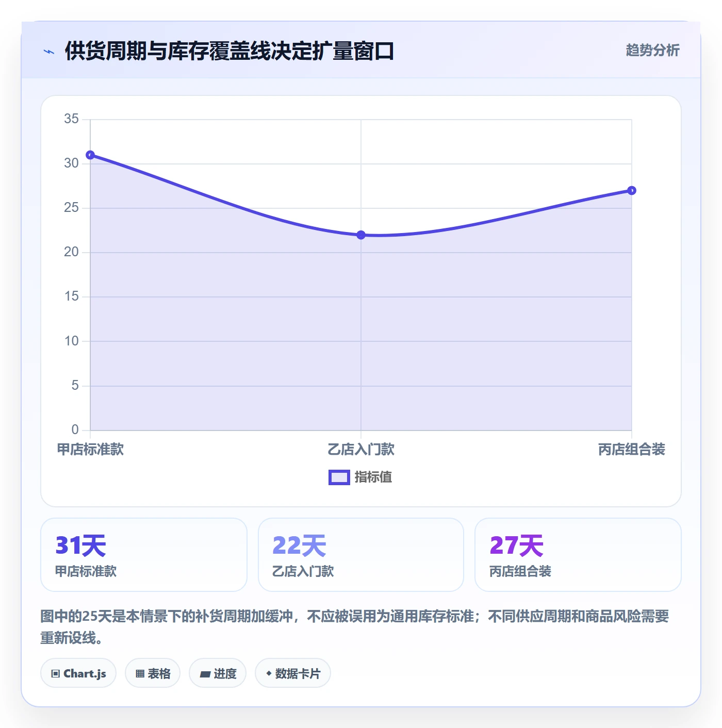Screen dimensions: 722x728
Task: Select the 甲店标准款 data point at 31
Action: [90, 155]
